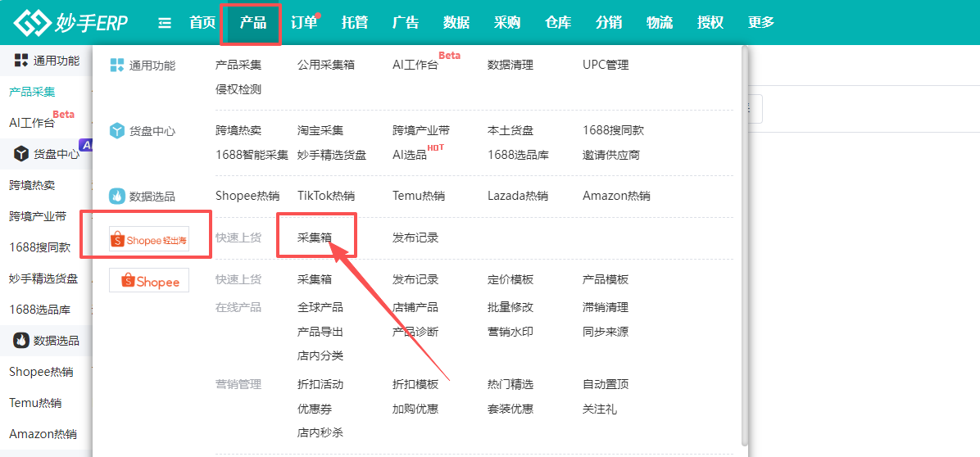The image size is (980, 457).
Task: Open 批量修改 link
Action: click(x=510, y=307)
